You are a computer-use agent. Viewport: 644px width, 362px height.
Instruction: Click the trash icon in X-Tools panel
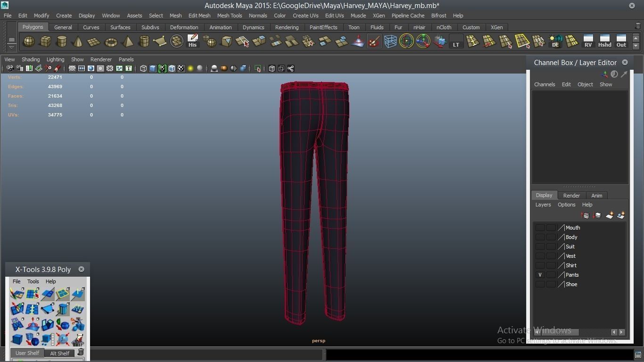[x=81, y=352]
